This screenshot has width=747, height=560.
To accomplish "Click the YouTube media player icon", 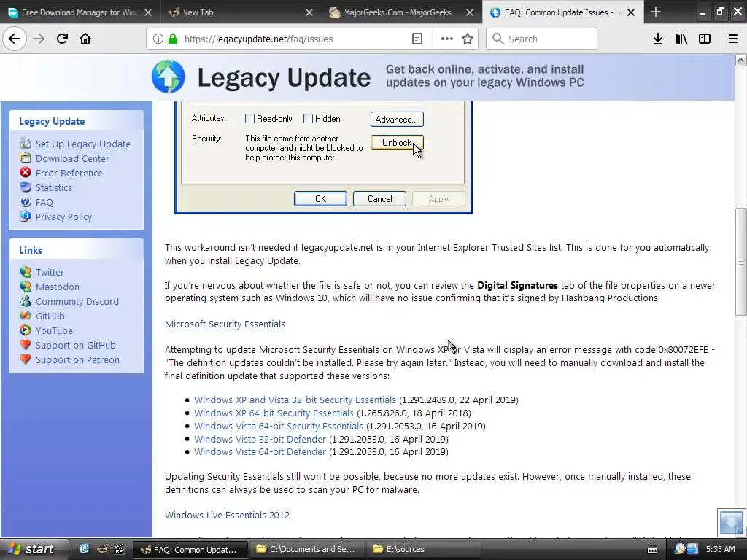I will (26, 330).
